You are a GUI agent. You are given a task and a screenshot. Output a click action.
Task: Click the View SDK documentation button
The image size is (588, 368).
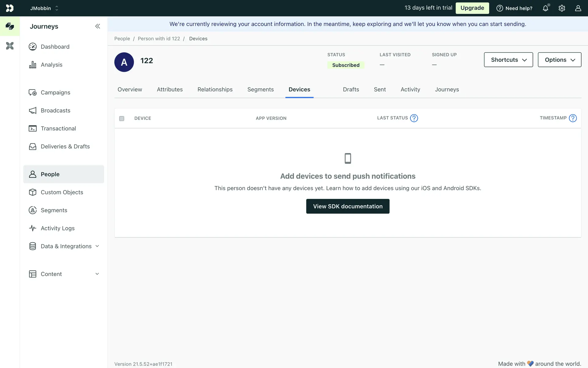coord(348,206)
